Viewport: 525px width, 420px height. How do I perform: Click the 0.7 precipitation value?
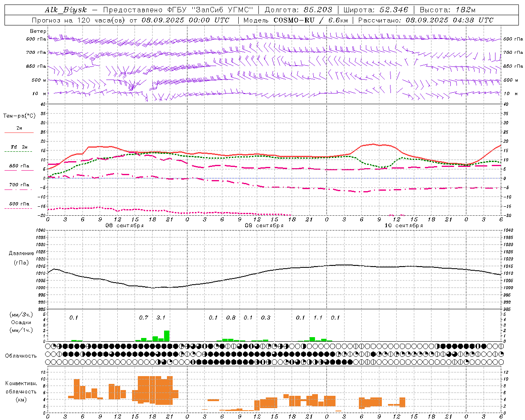[x=144, y=317]
